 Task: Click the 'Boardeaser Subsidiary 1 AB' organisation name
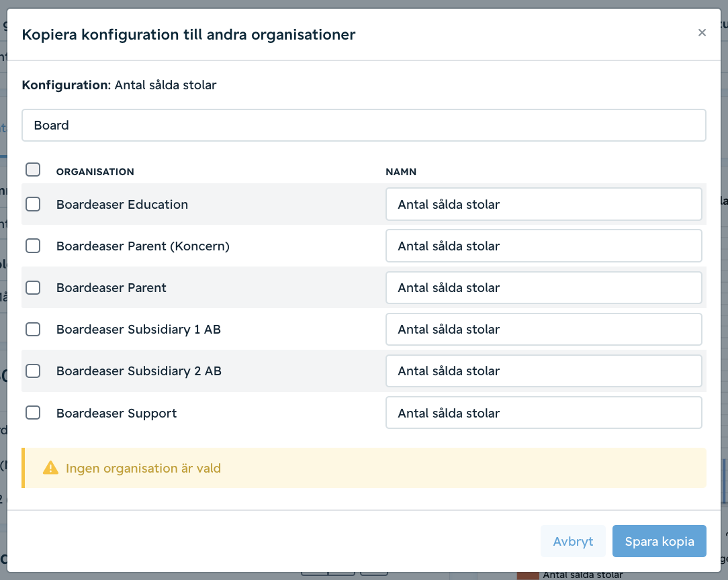tap(138, 330)
